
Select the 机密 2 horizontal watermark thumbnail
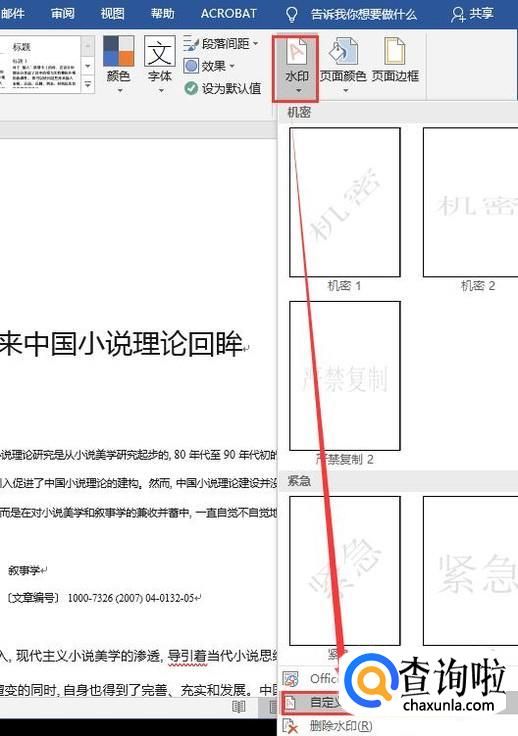point(470,202)
